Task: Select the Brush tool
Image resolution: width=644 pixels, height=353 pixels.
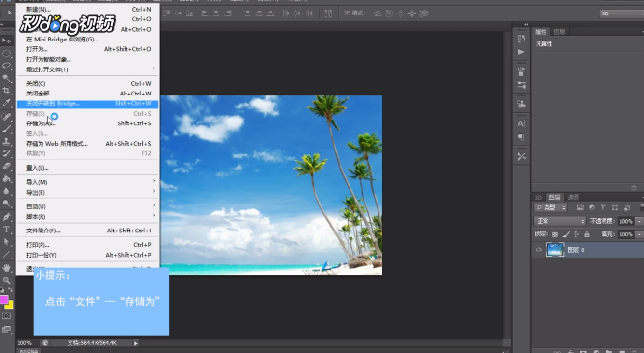Action: coord(6,129)
